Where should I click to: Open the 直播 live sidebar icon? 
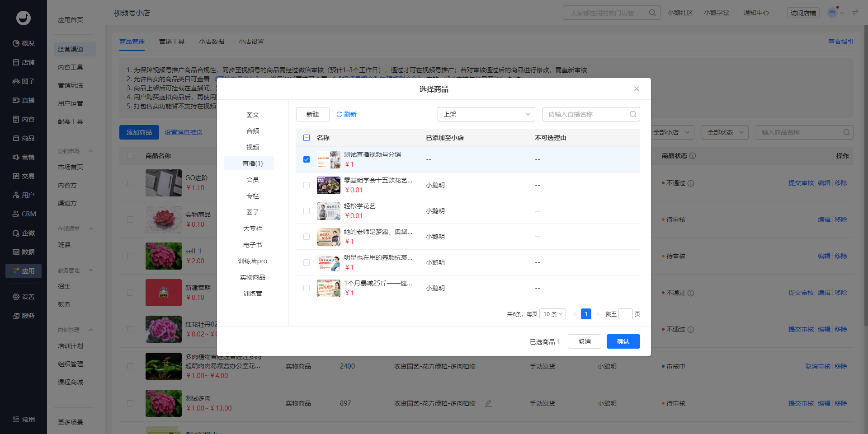coord(16,100)
